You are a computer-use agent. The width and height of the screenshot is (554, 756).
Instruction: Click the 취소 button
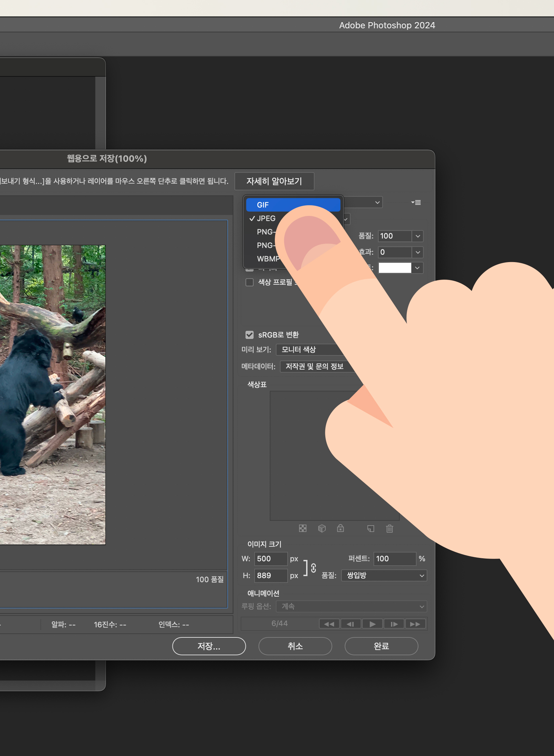tap(295, 646)
